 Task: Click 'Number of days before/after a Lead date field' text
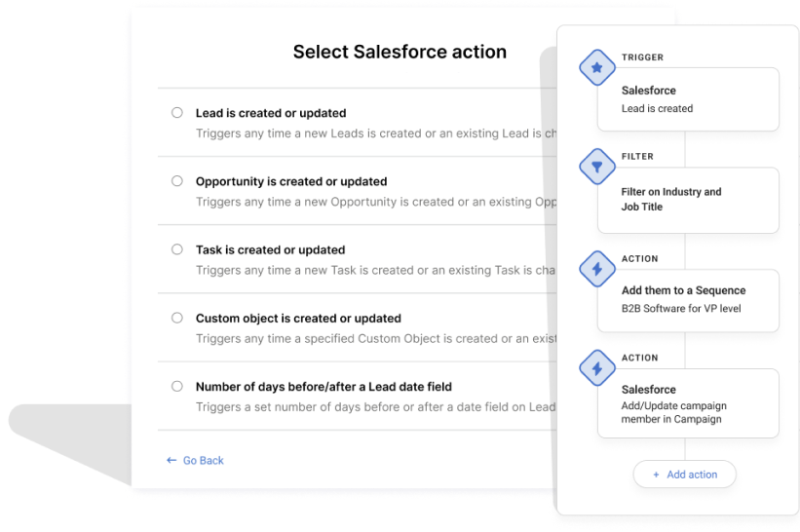(x=324, y=386)
